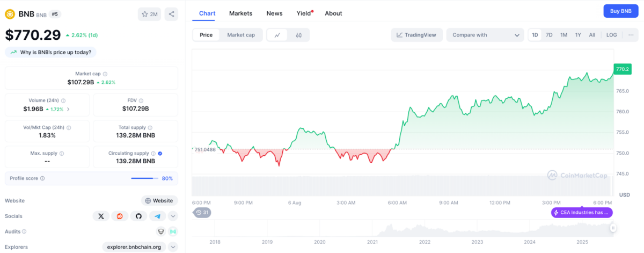Expand more socials chevron

173,216
